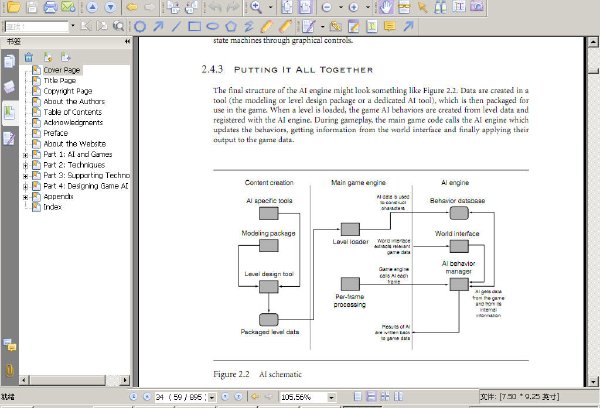Go to the next page with the down arrow

[x=110, y=7]
